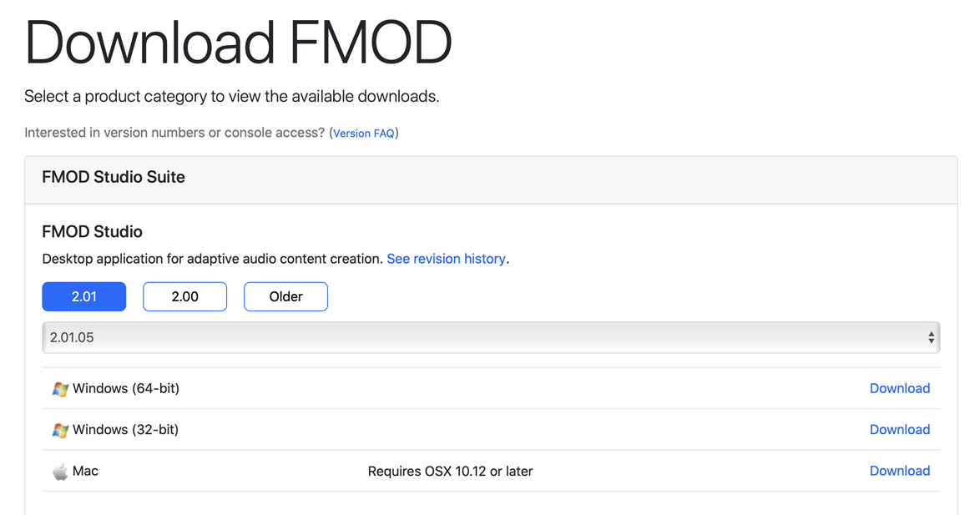Click the Windows logo beside Windows (32-bit)
The width and height of the screenshot is (980, 515).
[x=59, y=429]
